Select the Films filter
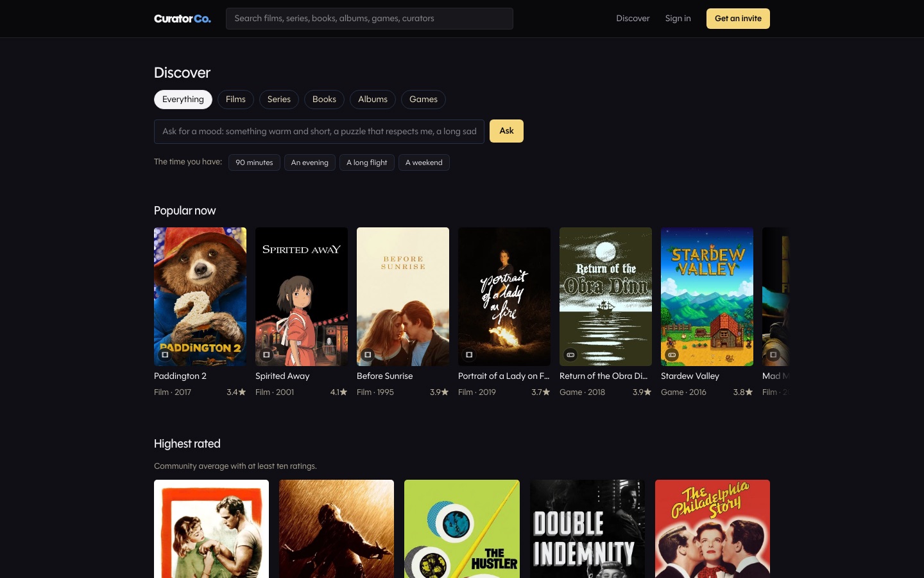 (235, 100)
